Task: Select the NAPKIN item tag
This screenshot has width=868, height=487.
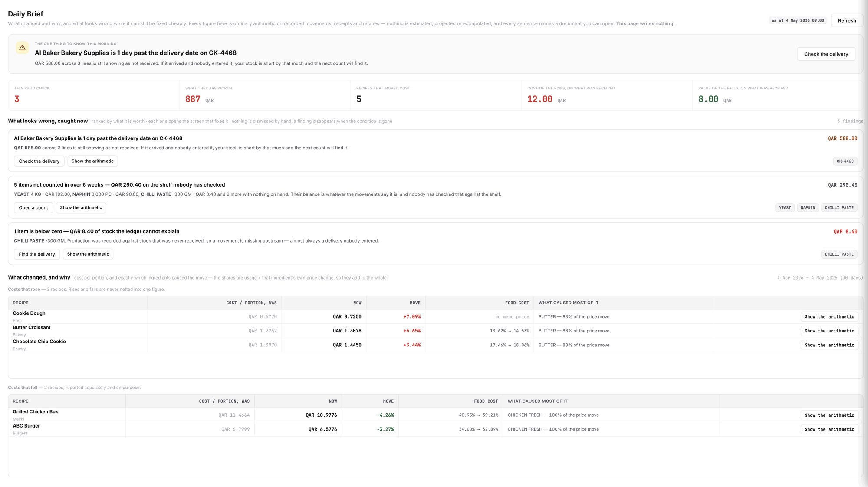Action: (808, 207)
